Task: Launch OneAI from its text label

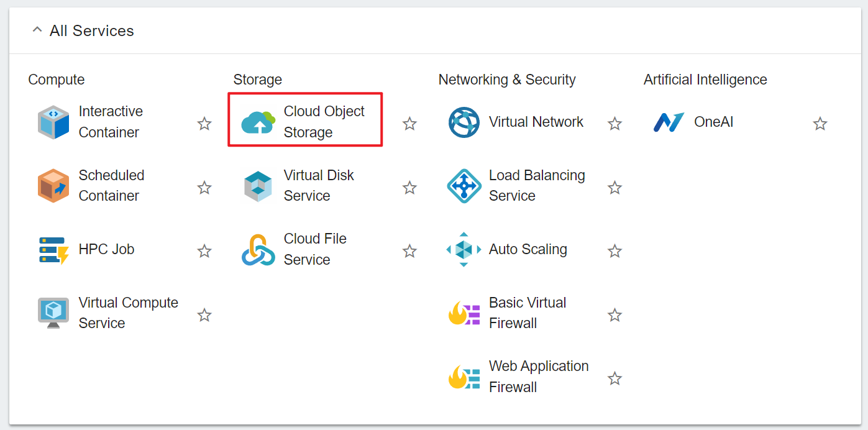Action: (x=714, y=122)
